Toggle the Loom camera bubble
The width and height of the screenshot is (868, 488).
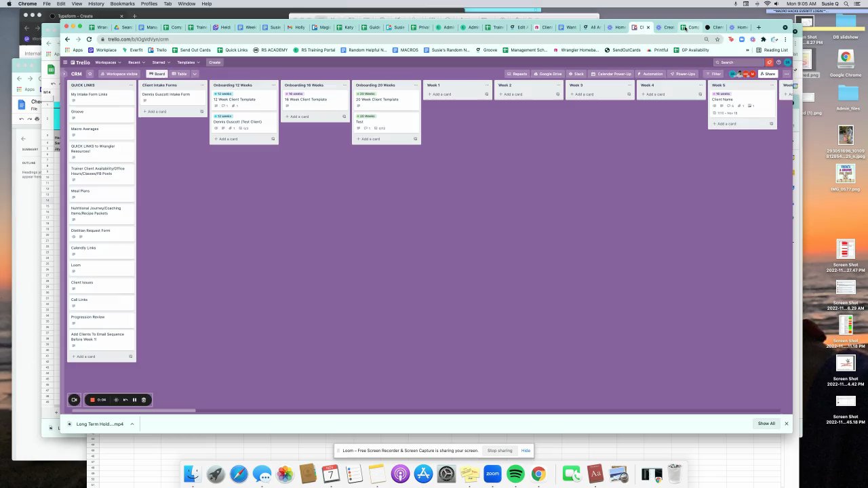74,400
